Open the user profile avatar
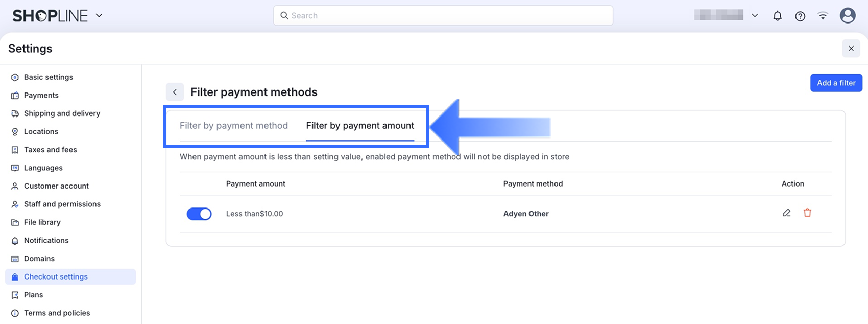868x324 pixels. (x=848, y=16)
